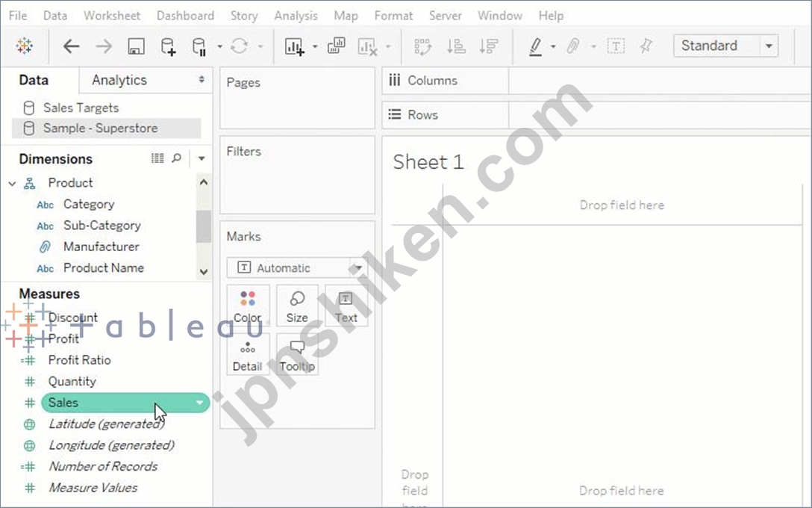
Task: Select the Sales Targets data source
Action: [81, 108]
